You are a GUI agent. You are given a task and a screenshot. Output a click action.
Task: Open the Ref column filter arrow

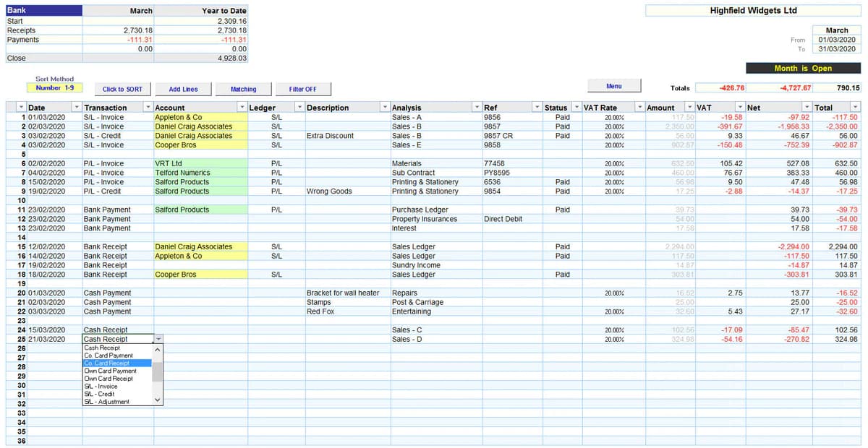coord(537,108)
